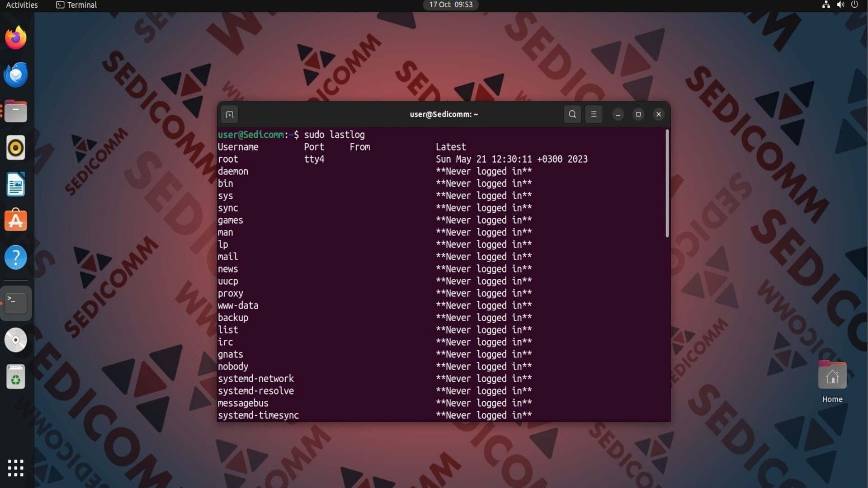Click the 'list' username
868x488 pixels.
(228, 330)
